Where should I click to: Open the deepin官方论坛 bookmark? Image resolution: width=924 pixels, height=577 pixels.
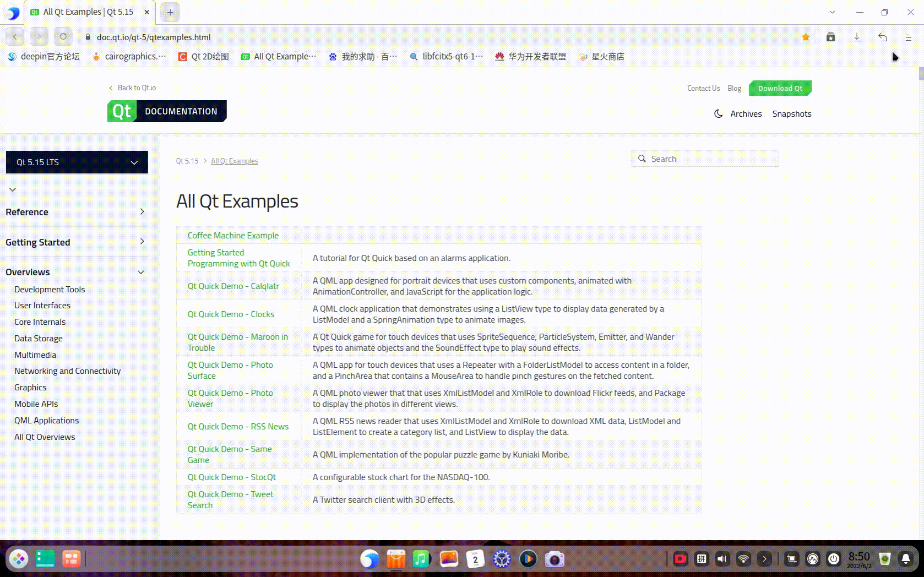click(x=44, y=56)
